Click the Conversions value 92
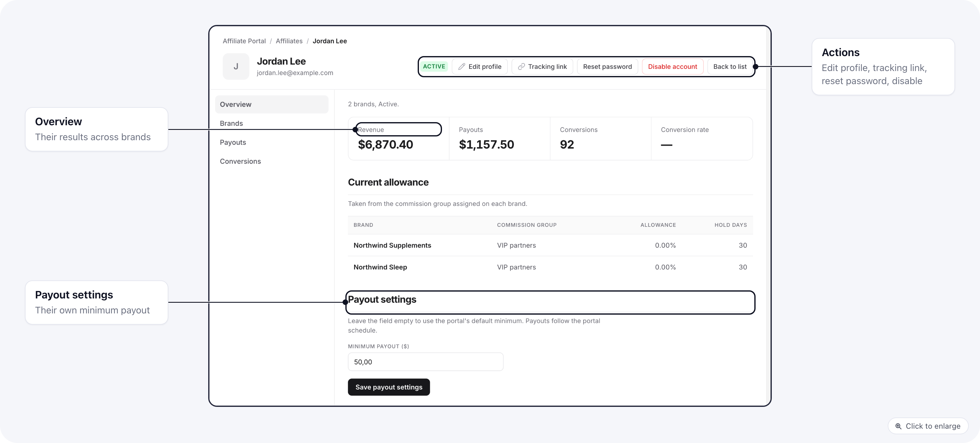Viewport: 980px width, 443px height. tap(567, 145)
